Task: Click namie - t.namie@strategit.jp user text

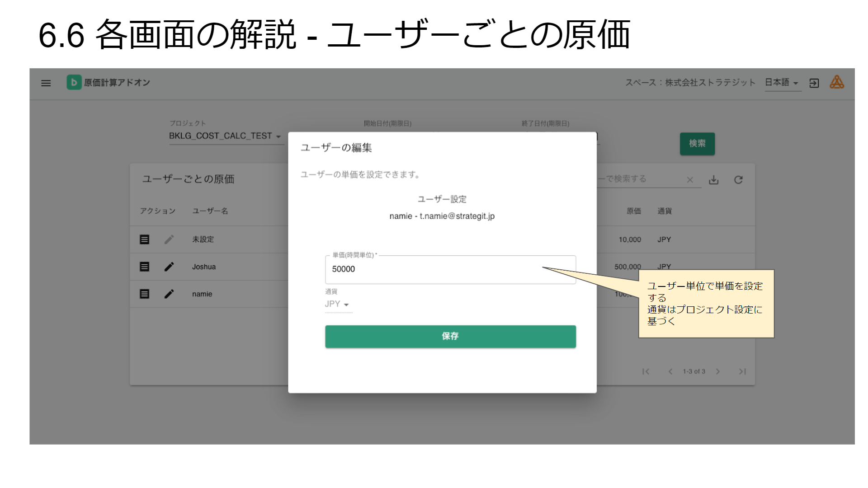Action: click(x=442, y=216)
